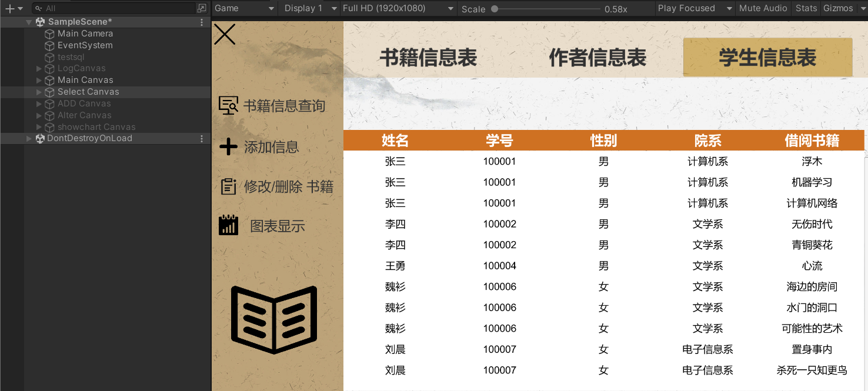Screen dimensions: 868x391
Task: Click the large open book logo
Action: (274, 320)
